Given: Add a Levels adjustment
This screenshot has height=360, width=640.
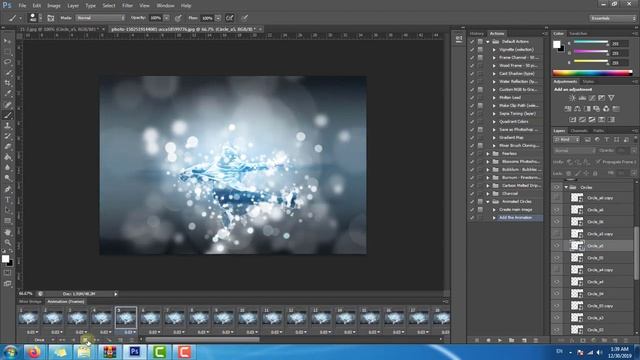Looking at the screenshot, I should (x=582, y=98).
